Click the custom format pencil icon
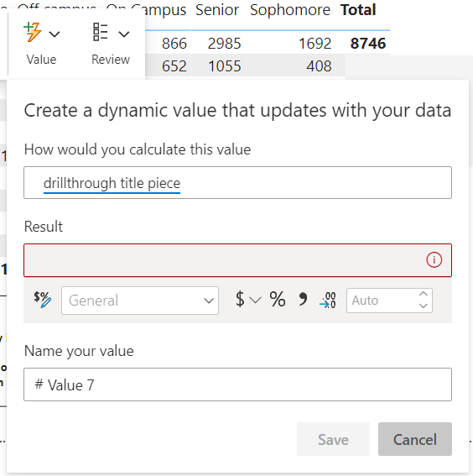 click(x=42, y=300)
